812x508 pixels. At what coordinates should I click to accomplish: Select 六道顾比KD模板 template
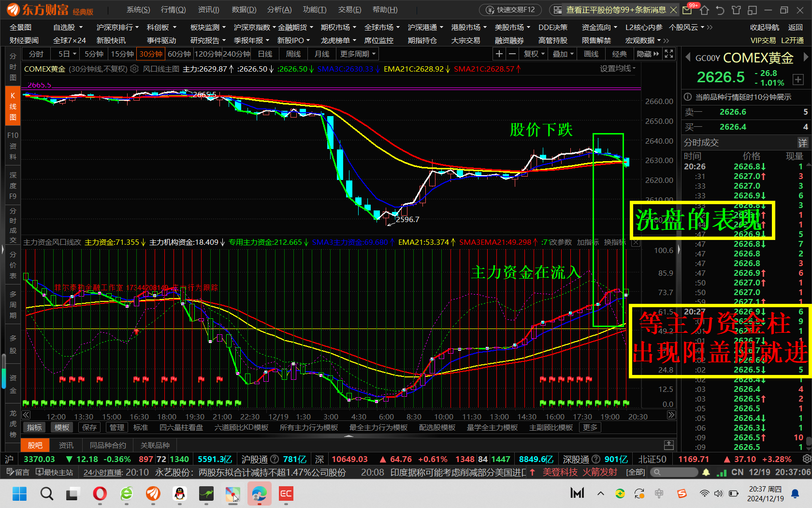pos(241,428)
